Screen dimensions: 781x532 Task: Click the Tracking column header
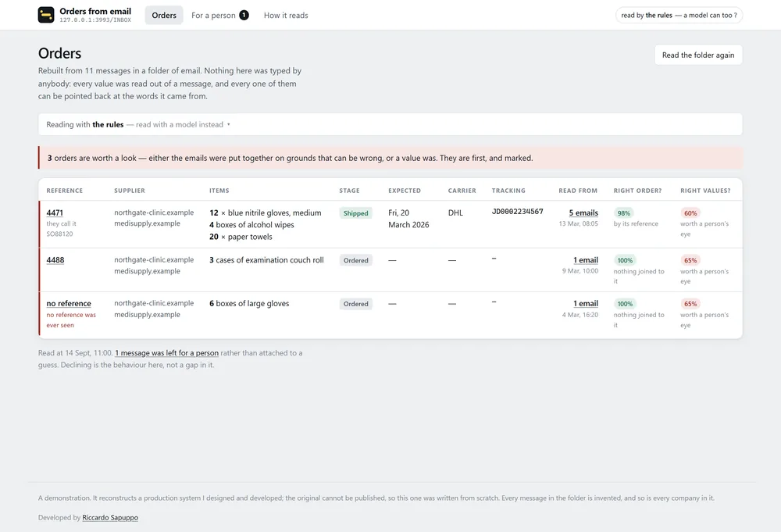click(x=508, y=191)
